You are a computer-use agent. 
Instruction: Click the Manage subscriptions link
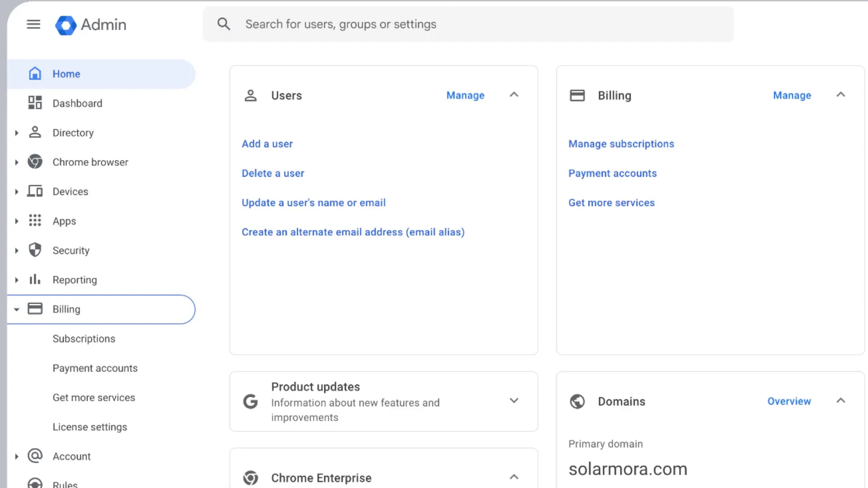pos(621,144)
